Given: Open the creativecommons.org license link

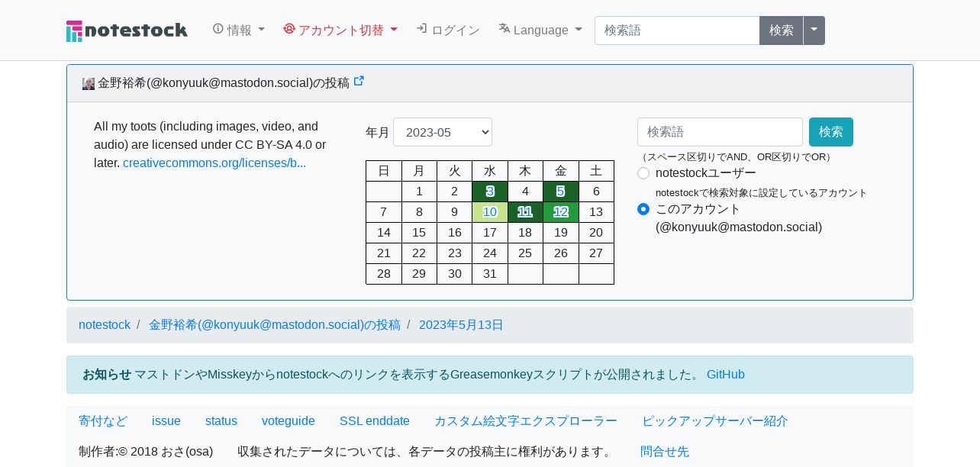Looking at the screenshot, I should click(214, 163).
